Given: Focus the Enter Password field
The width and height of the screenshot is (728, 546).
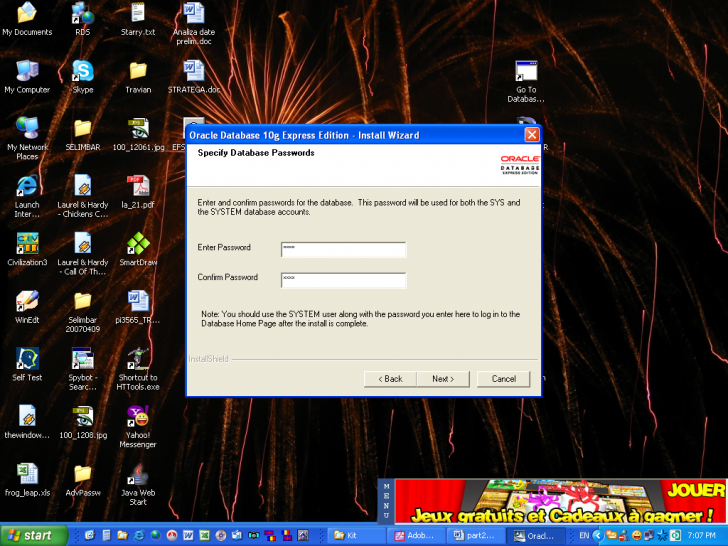Looking at the screenshot, I should click(343, 249).
